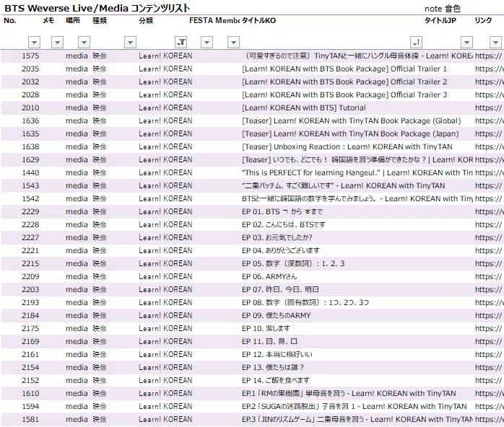
Task: Select 'EP 04. ありがとうございます' title cell
Action: [x=281, y=251]
